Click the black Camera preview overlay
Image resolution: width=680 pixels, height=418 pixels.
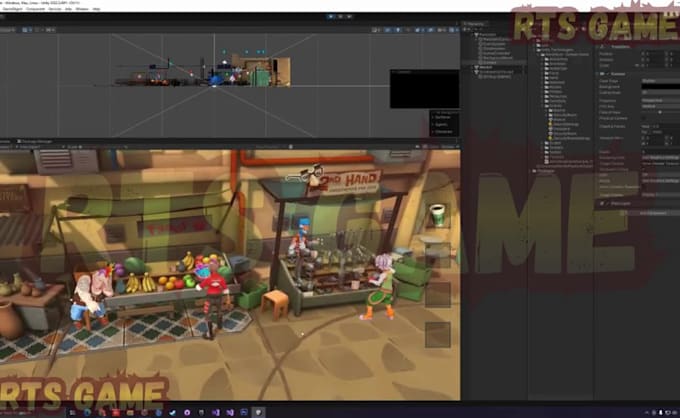(425, 89)
